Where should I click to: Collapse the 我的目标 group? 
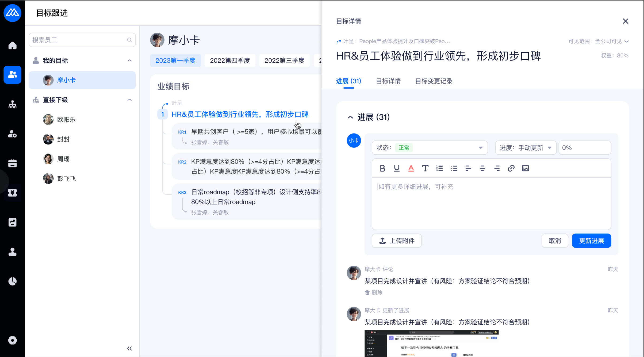click(x=129, y=60)
